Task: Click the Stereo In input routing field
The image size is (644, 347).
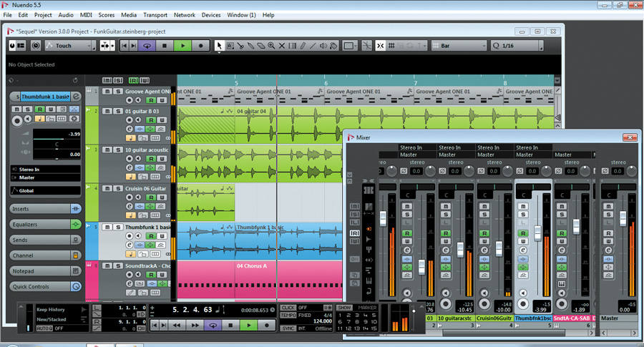Action: point(46,169)
